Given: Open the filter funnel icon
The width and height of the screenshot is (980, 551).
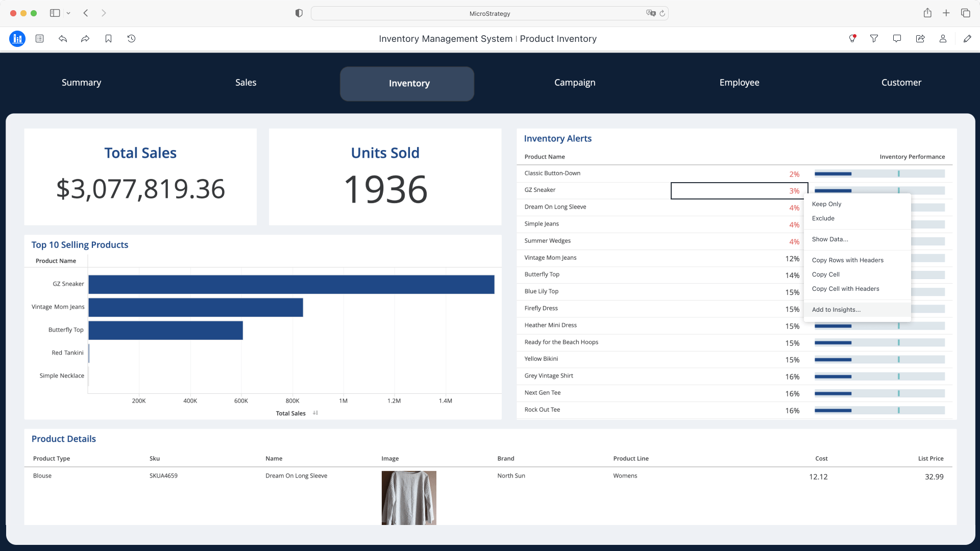Looking at the screenshot, I should [x=874, y=39].
